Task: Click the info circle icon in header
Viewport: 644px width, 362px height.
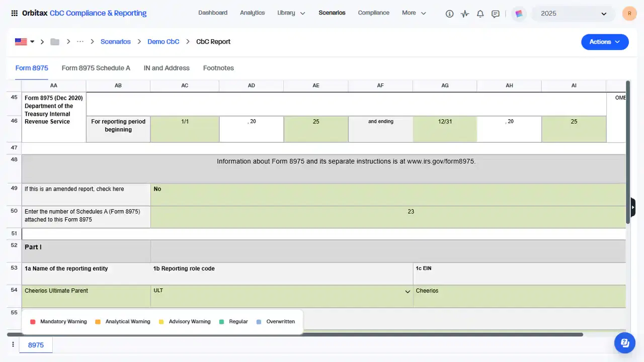Action: click(x=450, y=14)
